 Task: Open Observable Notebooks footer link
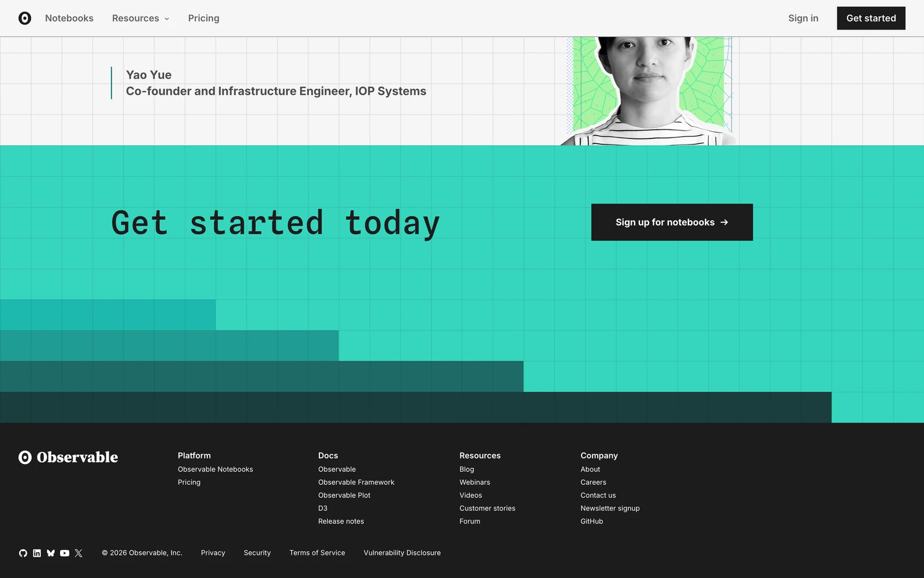(x=215, y=469)
